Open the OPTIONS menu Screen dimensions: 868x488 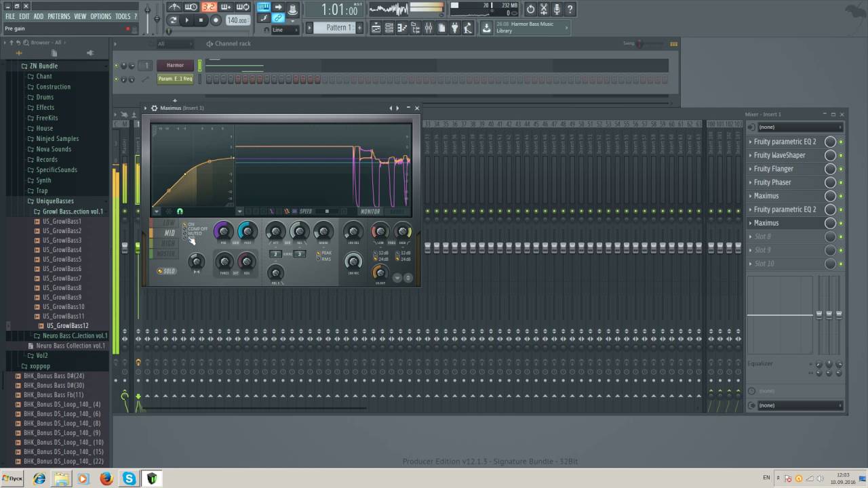[x=100, y=16]
